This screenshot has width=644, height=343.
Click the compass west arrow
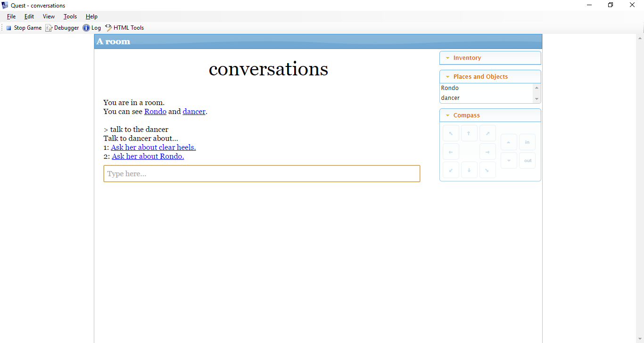tap(451, 152)
